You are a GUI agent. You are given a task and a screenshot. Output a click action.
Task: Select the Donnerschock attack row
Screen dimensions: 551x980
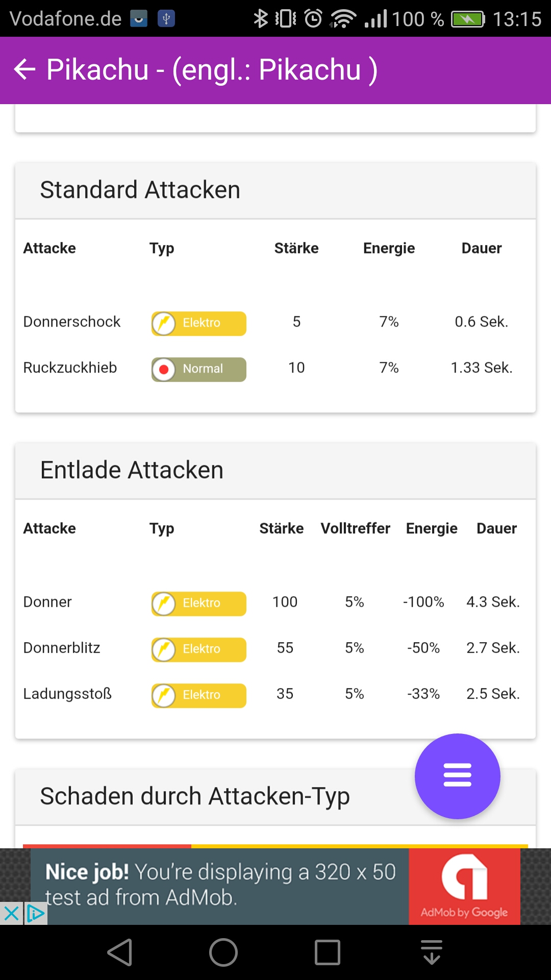(x=72, y=322)
